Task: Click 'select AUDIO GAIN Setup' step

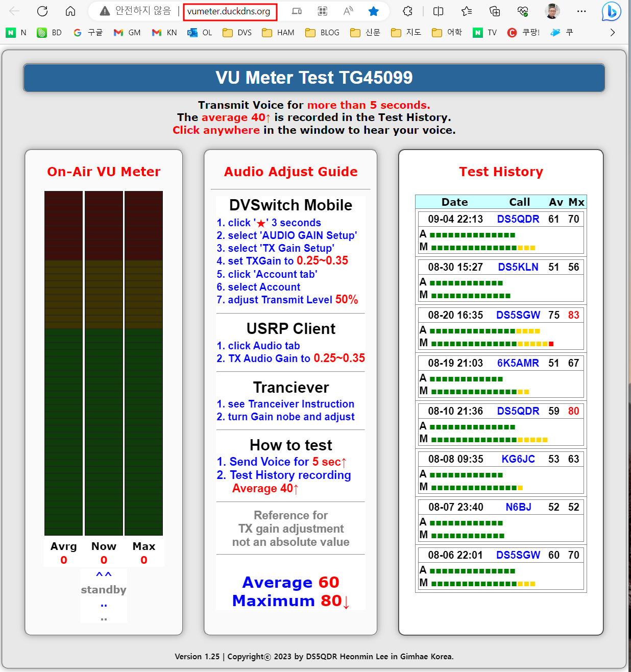Action: coord(287,235)
